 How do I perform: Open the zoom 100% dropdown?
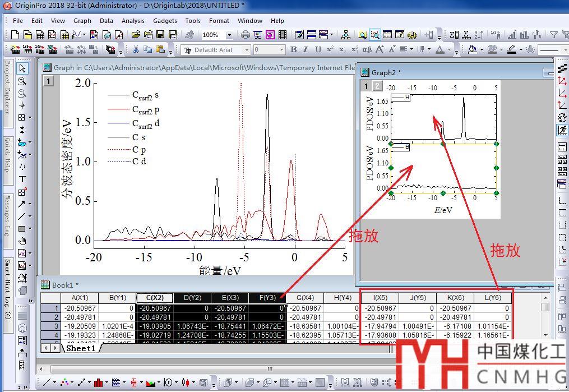click(229, 35)
